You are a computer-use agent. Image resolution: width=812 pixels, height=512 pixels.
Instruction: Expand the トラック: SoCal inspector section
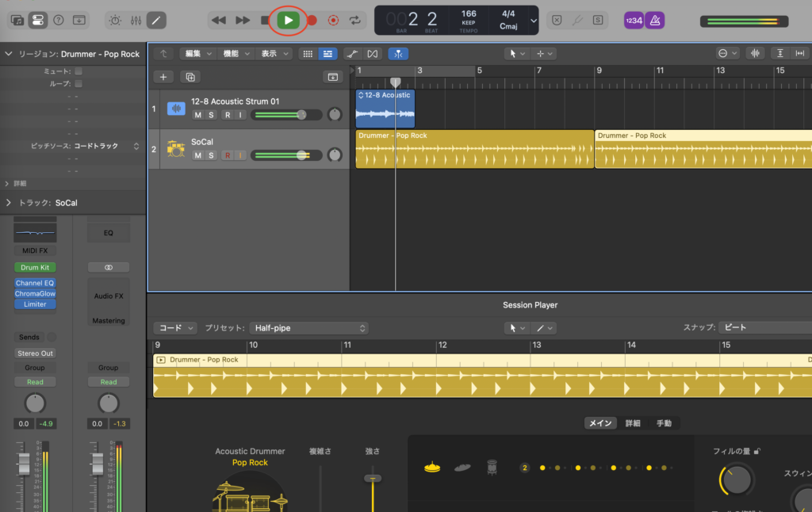point(9,203)
